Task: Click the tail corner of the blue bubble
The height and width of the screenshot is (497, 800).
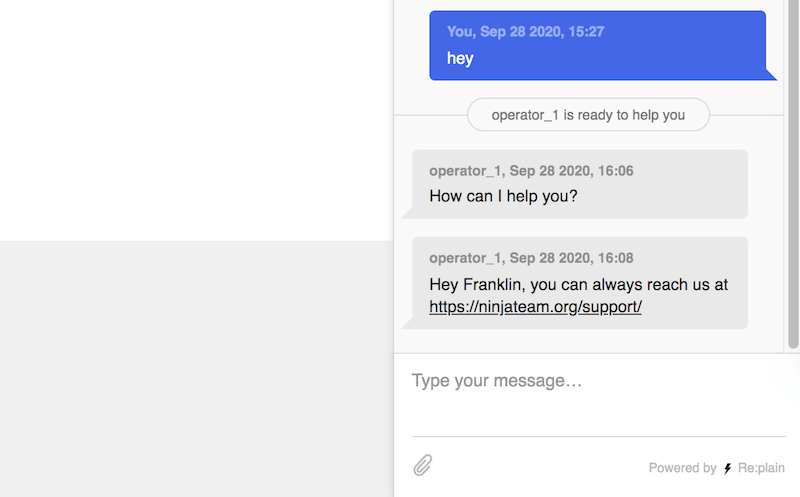Action: point(771,75)
